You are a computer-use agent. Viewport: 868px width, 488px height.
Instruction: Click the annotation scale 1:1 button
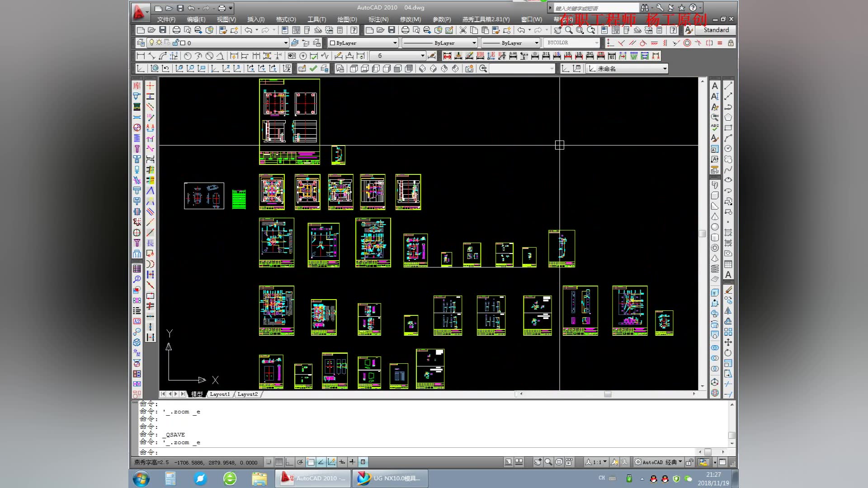click(596, 462)
